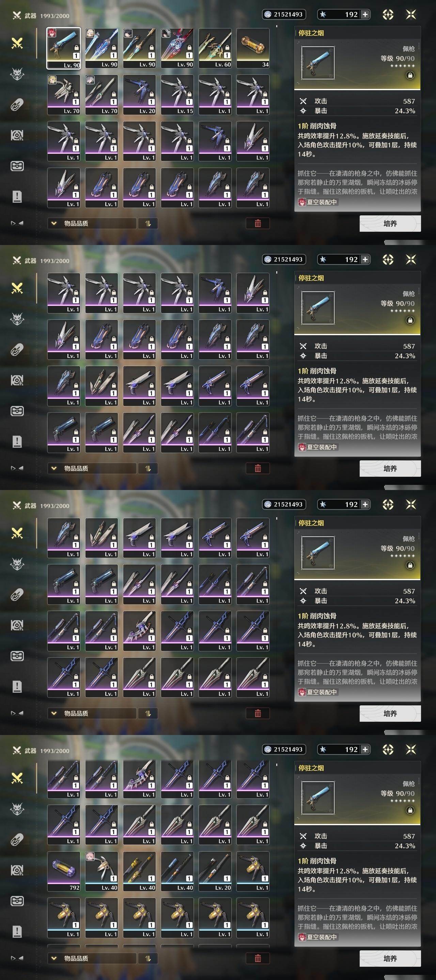The height and width of the screenshot is (980, 436).
Task: Click plus button beside 192 in topmost screenshot
Action: 365,14
